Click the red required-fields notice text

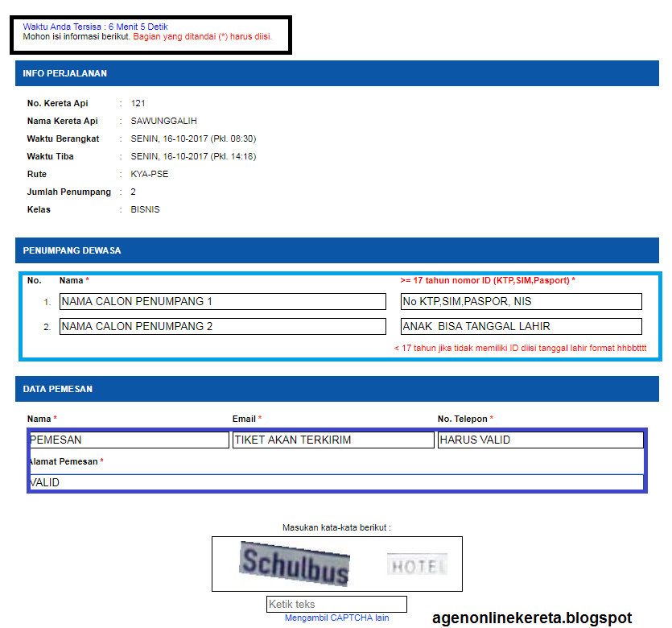(202, 36)
